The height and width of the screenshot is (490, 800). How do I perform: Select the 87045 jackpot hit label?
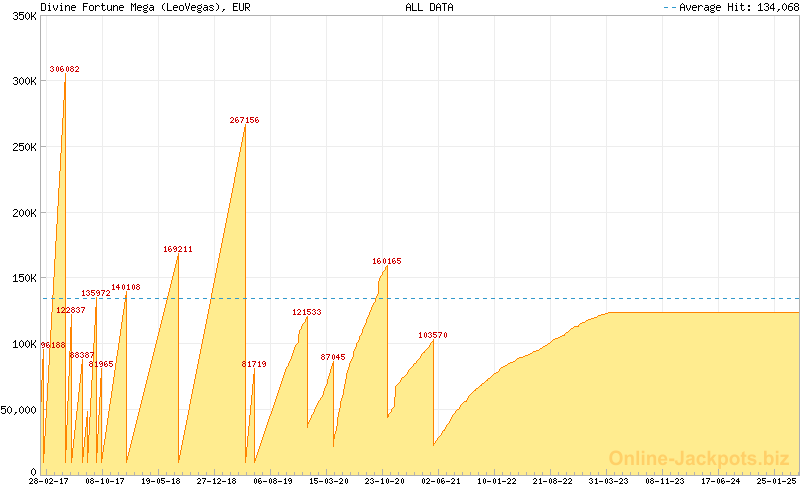click(333, 356)
